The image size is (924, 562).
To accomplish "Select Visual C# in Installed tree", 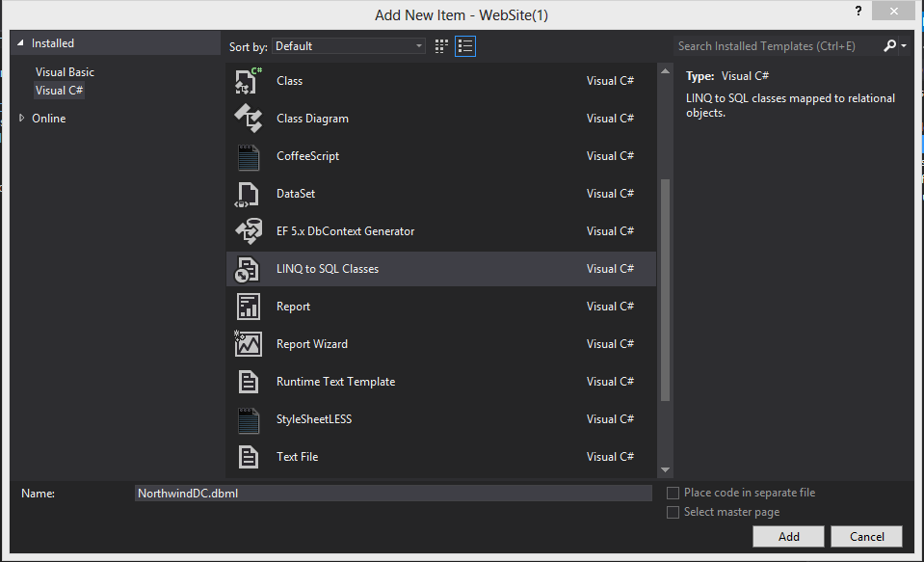I will 59,91.
